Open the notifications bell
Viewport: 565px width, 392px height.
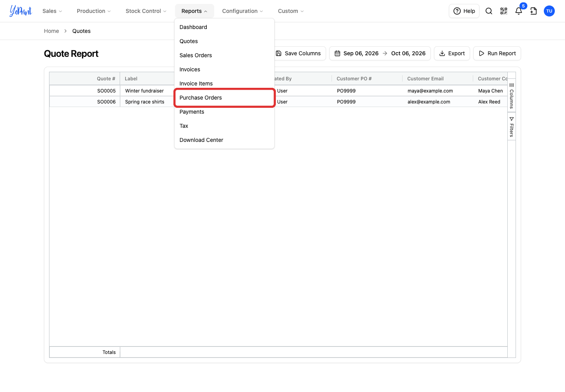point(519,11)
